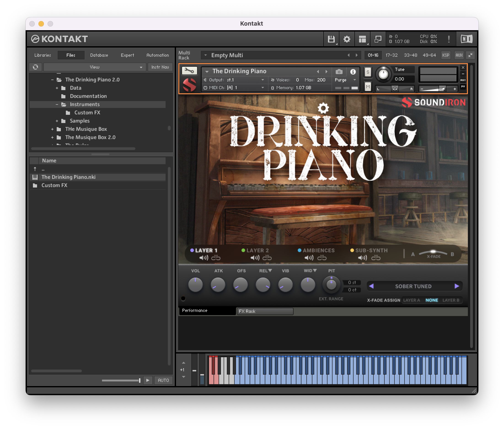This screenshot has width=504, height=429.
Task: Select the Layer 1 dot
Action: click(x=192, y=250)
